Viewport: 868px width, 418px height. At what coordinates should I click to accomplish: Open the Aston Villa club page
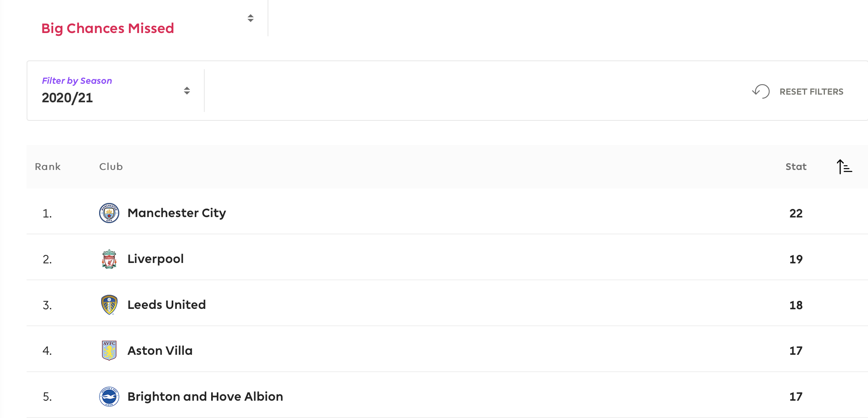[160, 351]
